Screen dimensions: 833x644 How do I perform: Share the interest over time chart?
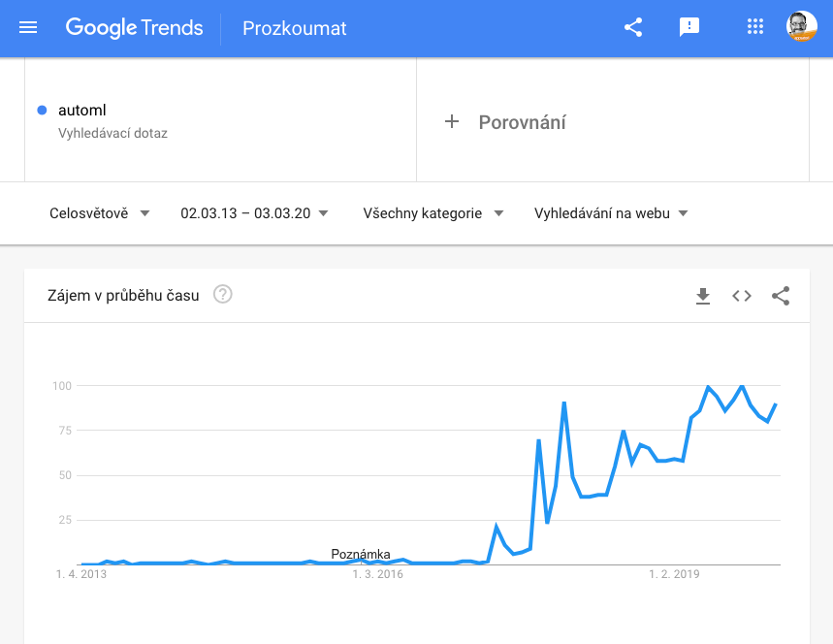pos(781,296)
